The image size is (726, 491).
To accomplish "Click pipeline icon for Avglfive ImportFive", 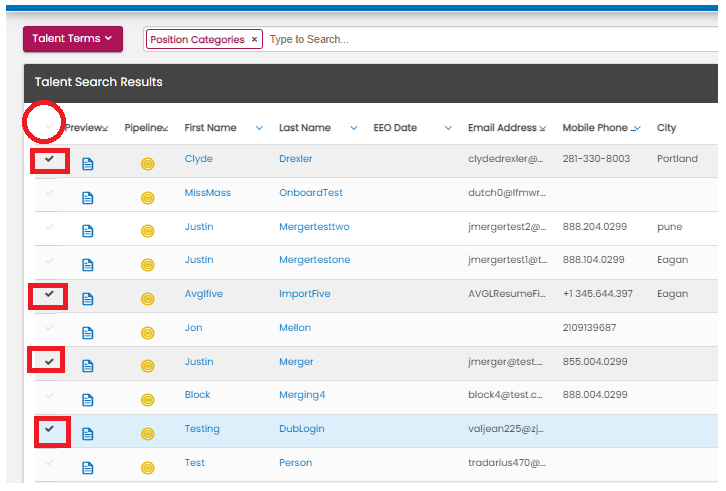I will point(148,299).
